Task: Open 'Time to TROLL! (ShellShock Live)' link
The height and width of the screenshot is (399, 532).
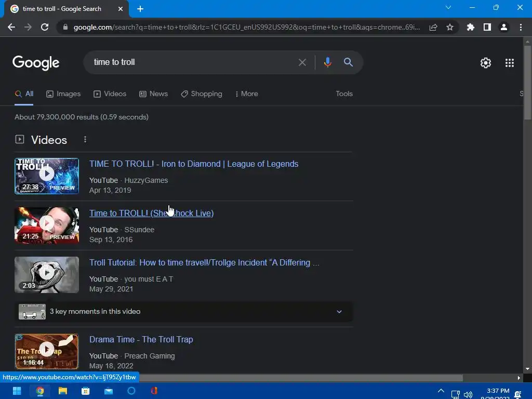Action: [151, 213]
